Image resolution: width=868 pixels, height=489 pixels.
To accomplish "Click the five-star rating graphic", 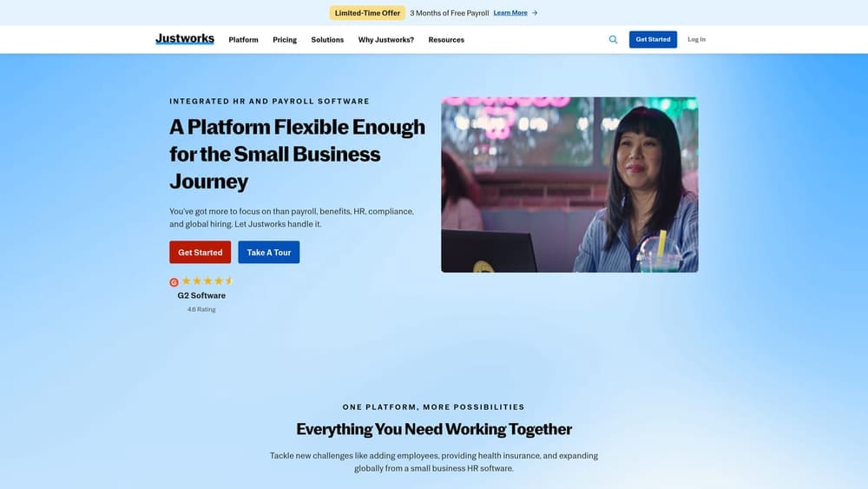I will click(207, 281).
